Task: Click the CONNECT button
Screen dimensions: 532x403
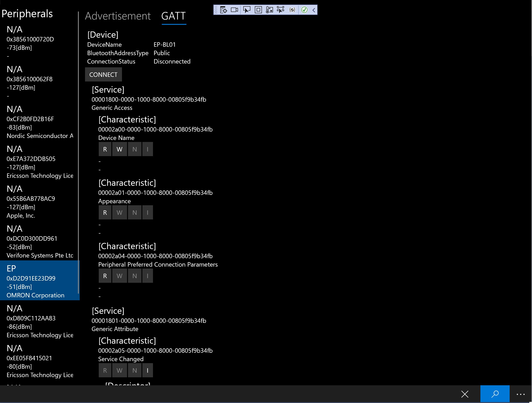Action: 103,75
